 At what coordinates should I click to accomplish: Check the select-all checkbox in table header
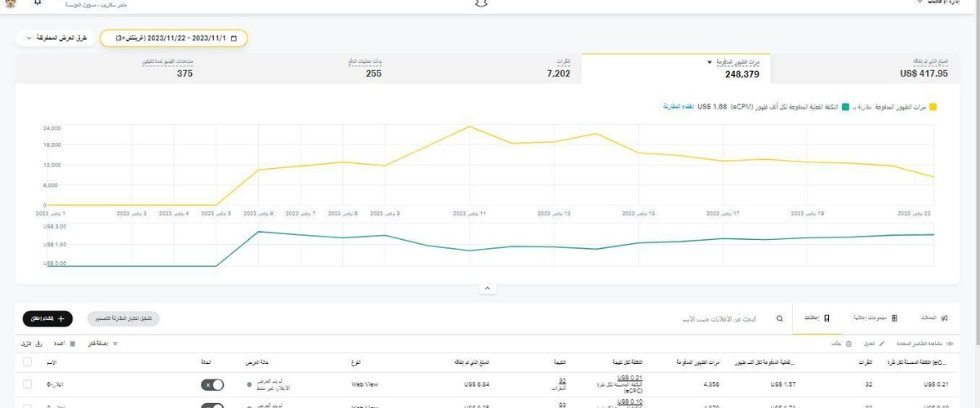click(28, 361)
